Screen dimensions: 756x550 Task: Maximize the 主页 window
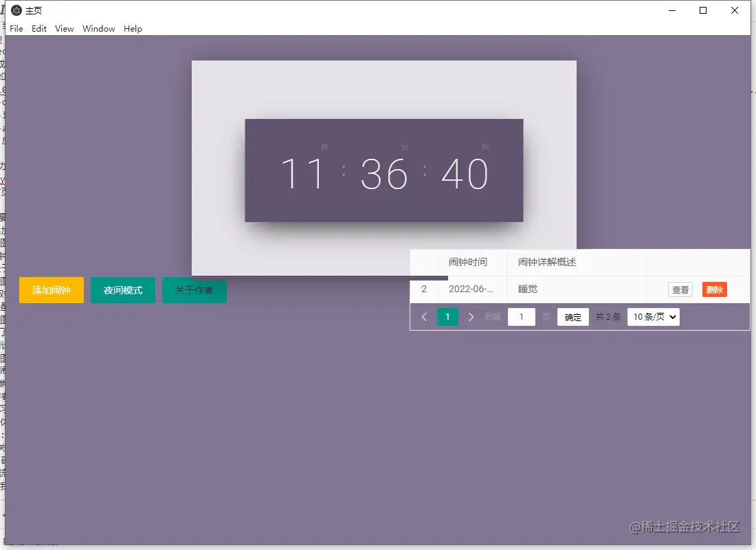click(x=703, y=10)
